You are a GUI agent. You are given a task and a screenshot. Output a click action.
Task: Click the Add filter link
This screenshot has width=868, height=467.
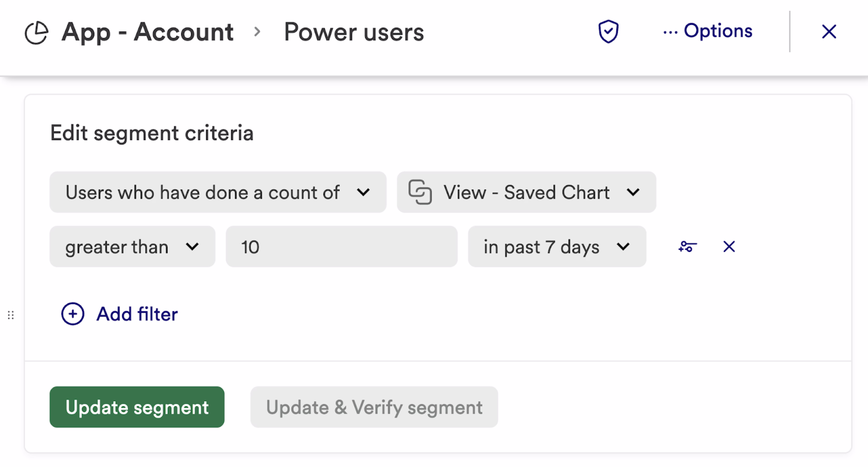[137, 314]
